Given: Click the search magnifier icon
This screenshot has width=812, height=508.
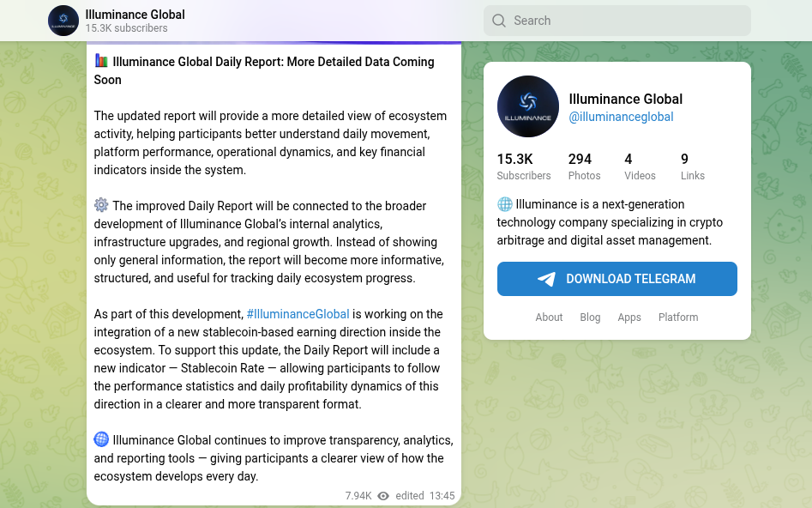Looking at the screenshot, I should 499,21.
